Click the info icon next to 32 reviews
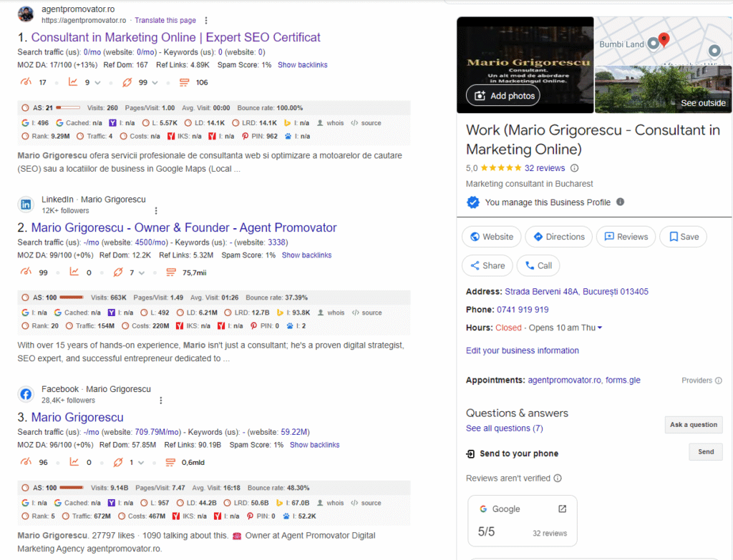The height and width of the screenshot is (560, 733). coord(575,168)
